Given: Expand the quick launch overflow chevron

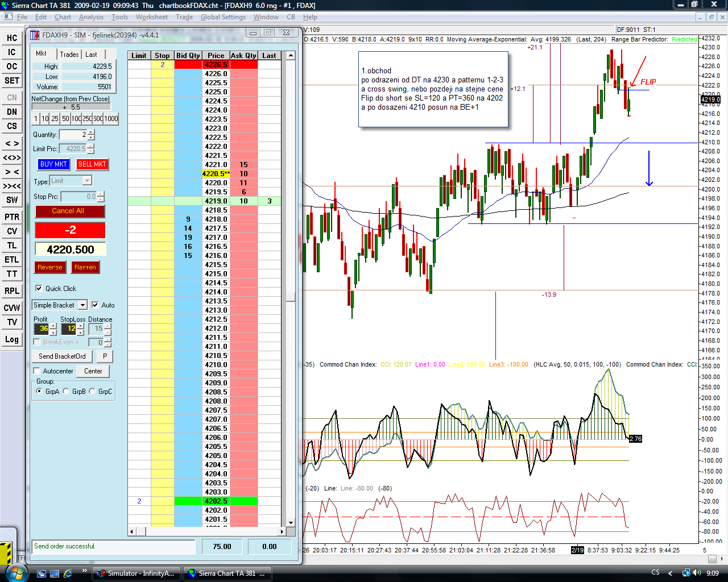Looking at the screenshot, I should 85,571.
